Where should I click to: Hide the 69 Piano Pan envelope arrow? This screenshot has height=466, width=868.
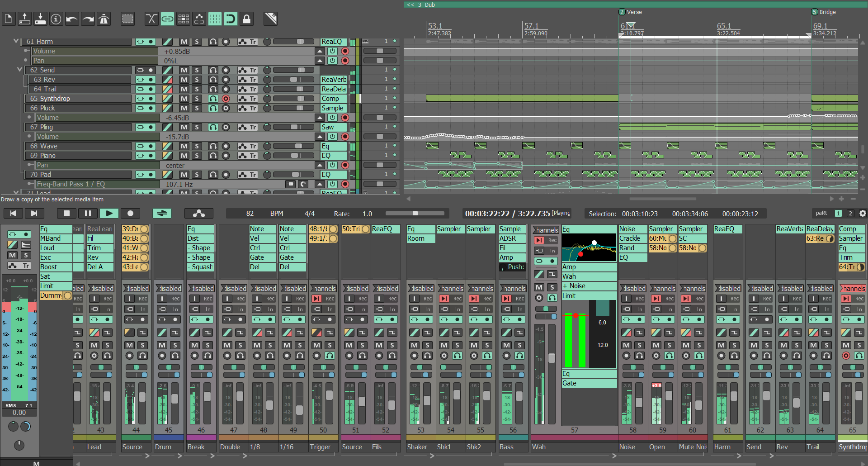tap(320, 165)
